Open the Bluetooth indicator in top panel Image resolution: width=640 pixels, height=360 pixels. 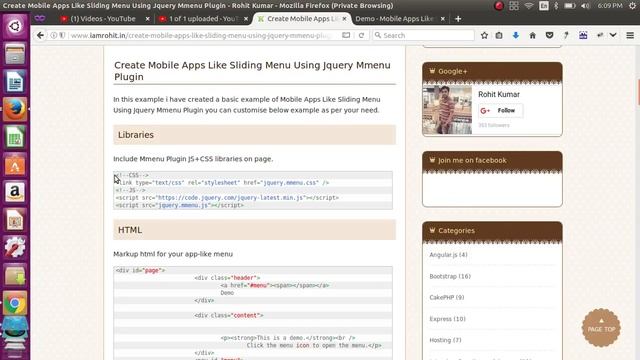pyautogui.click(x=556, y=6)
